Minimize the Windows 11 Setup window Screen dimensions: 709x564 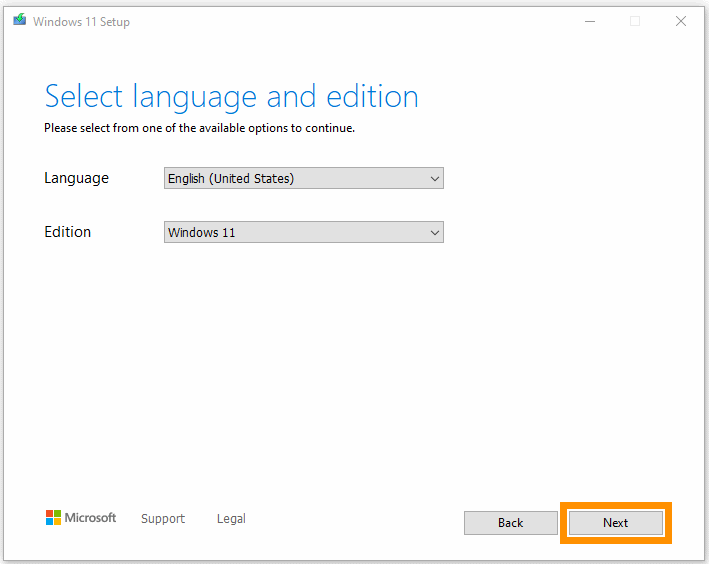click(x=590, y=21)
